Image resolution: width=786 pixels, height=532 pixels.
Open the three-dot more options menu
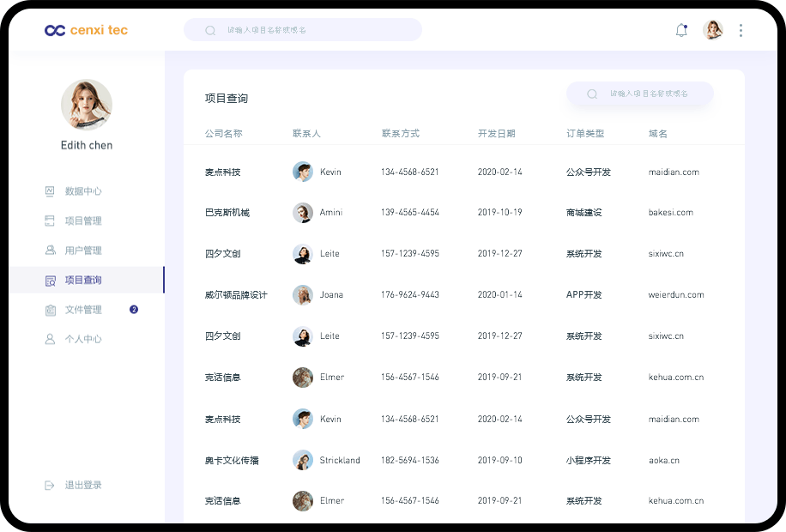(741, 30)
